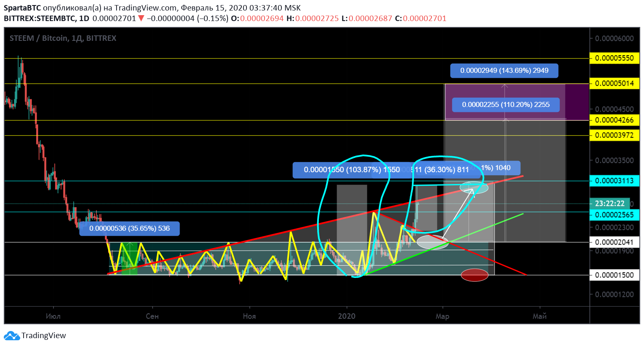Open the TradingView wordmark link
Image resolution: width=644 pixels, height=347 pixels.
coord(44,336)
